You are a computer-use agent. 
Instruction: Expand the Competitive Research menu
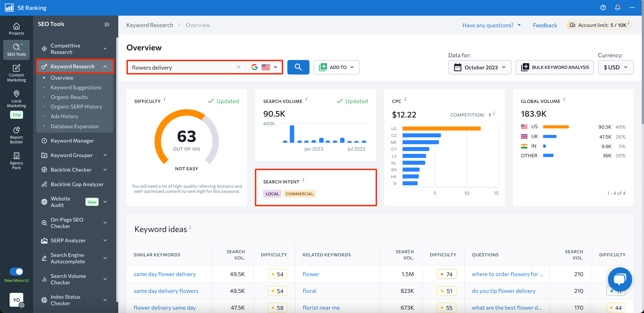(105, 49)
